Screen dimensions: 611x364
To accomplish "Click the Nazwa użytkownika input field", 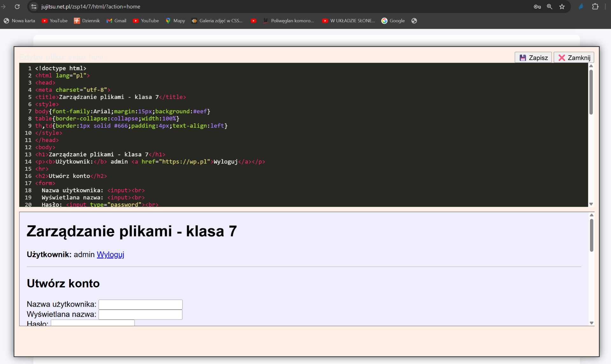I will point(140,305).
